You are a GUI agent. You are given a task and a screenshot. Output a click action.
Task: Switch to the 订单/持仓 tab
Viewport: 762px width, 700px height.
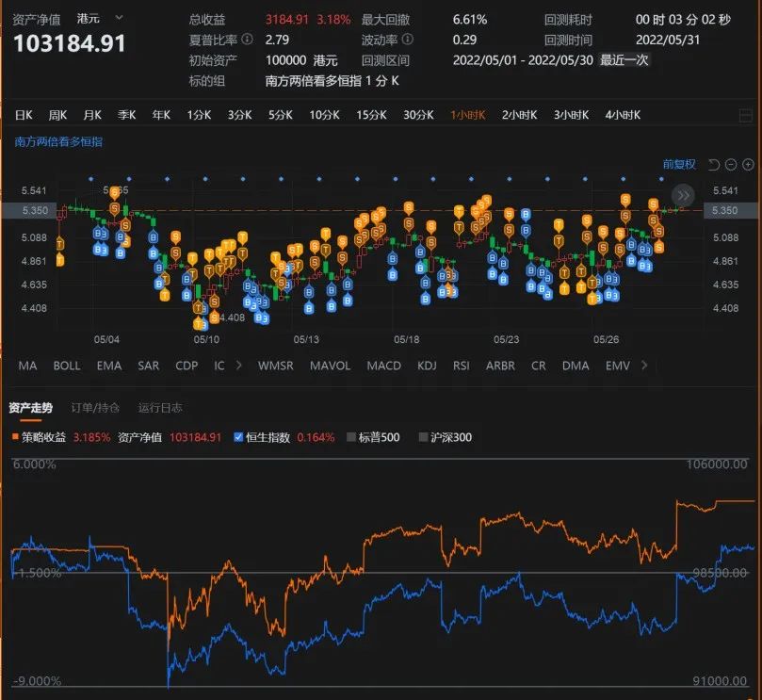pyautogui.click(x=97, y=408)
